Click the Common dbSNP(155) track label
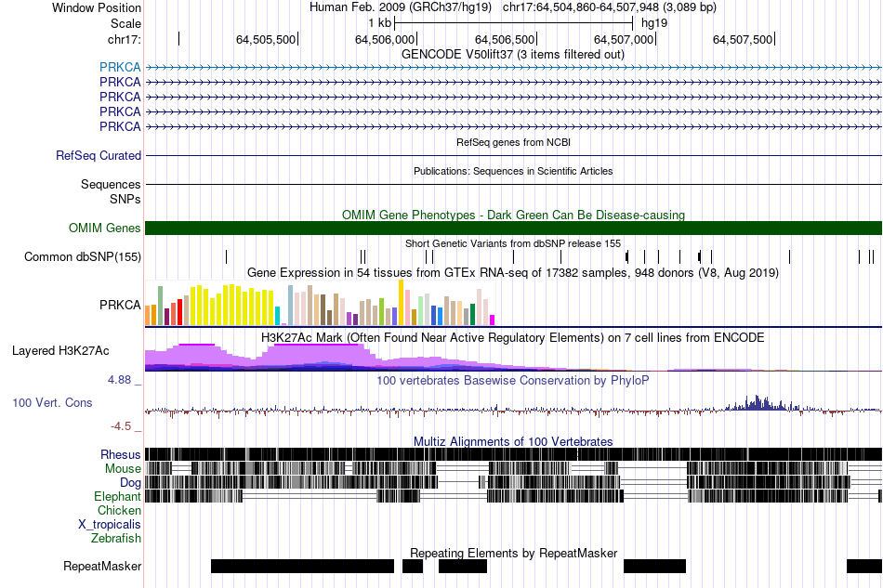This screenshot has height=588, width=883. [x=82, y=256]
